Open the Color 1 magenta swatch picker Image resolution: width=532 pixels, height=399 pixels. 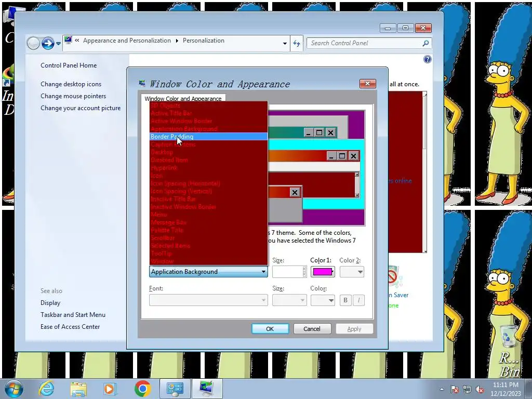[x=323, y=272]
